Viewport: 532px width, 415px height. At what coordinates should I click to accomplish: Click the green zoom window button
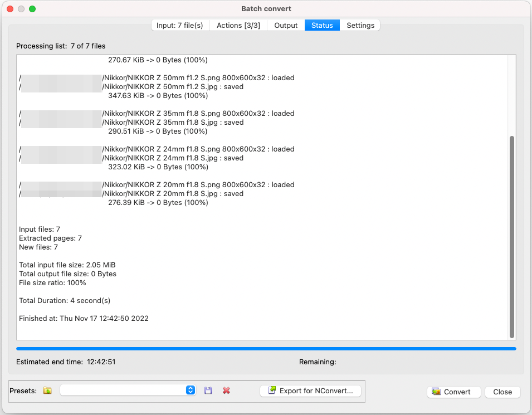click(32, 9)
